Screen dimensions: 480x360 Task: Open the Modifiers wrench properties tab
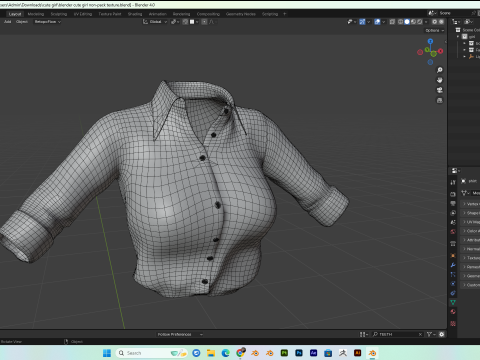click(453, 265)
